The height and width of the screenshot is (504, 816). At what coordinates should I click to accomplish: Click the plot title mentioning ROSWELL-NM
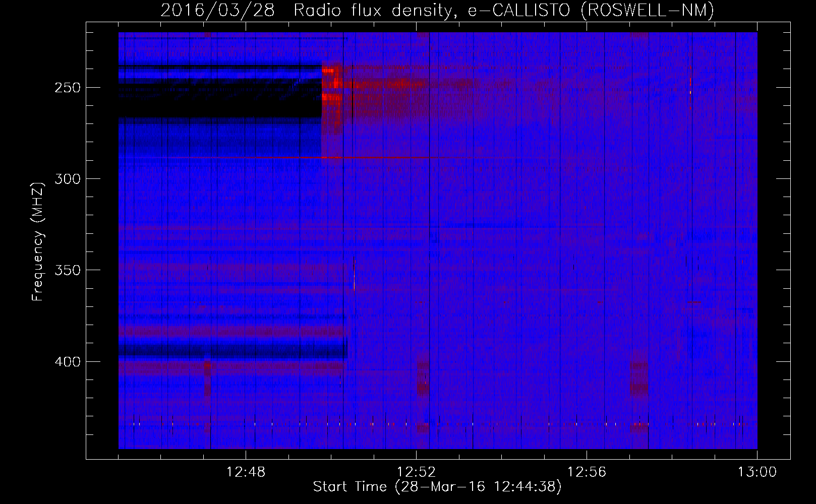pyautogui.click(x=437, y=10)
